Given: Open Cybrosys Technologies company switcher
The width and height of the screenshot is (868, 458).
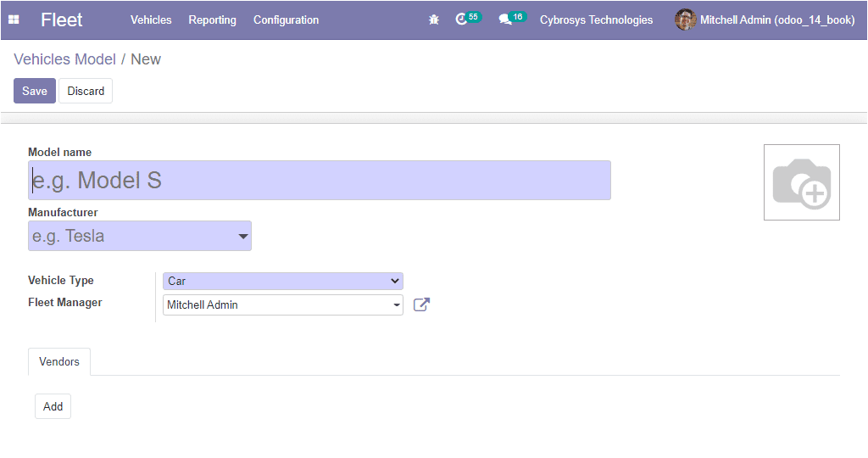Looking at the screenshot, I should [x=596, y=20].
